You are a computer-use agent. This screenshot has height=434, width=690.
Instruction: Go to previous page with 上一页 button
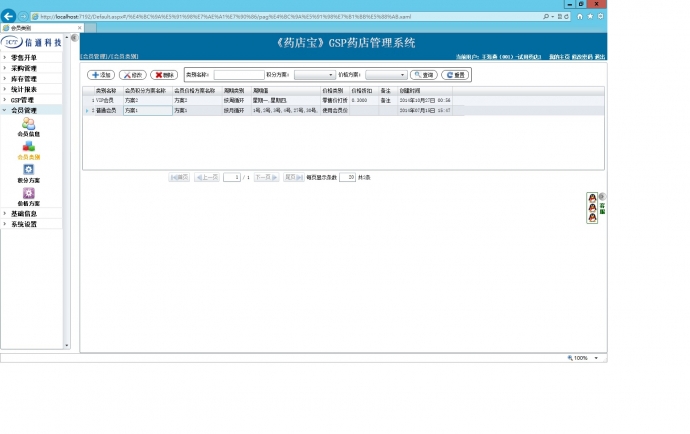coord(207,177)
